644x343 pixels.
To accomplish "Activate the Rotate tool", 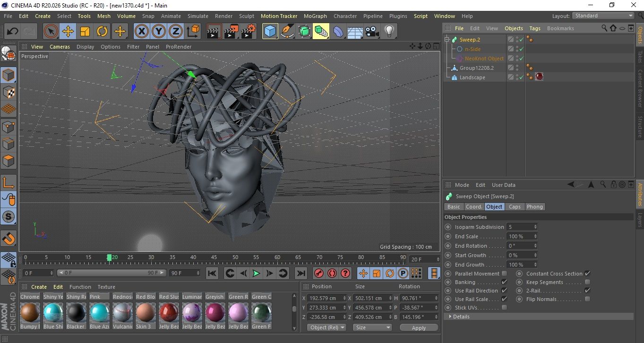I will (x=102, y=32).
